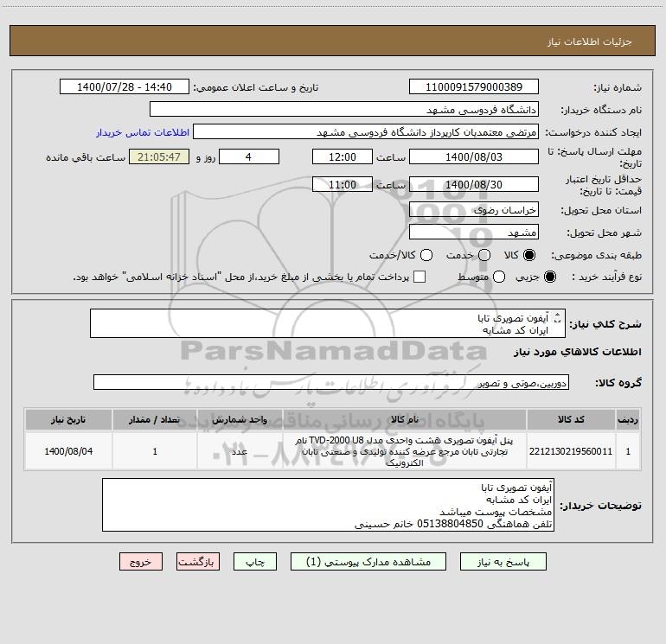Click request creator field مرتضی معتمدیان
This screenshot has width=666, height=644.
[366, 131]
